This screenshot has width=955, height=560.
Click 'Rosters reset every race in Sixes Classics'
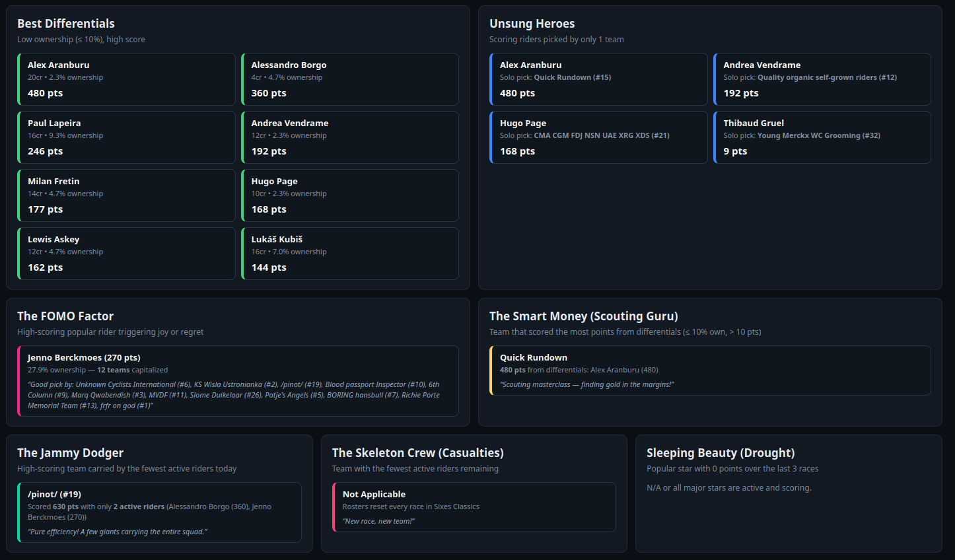(411, 507)
